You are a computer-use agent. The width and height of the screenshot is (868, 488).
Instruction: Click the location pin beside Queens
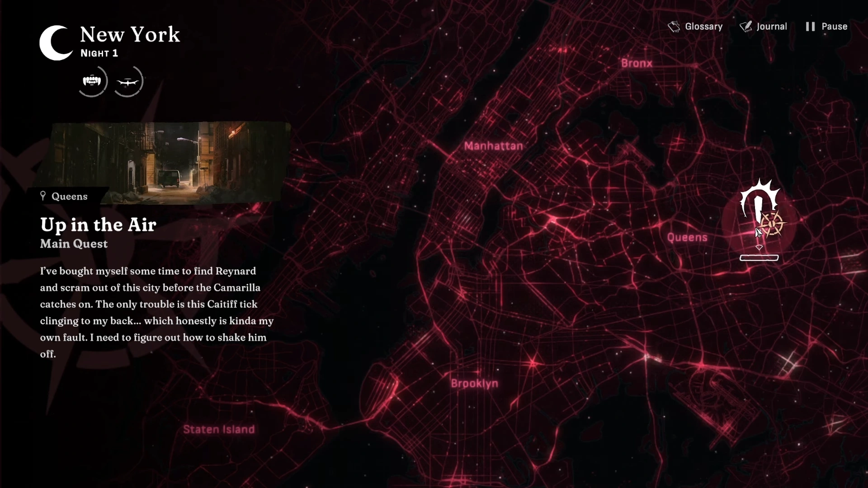click(43, 196)
